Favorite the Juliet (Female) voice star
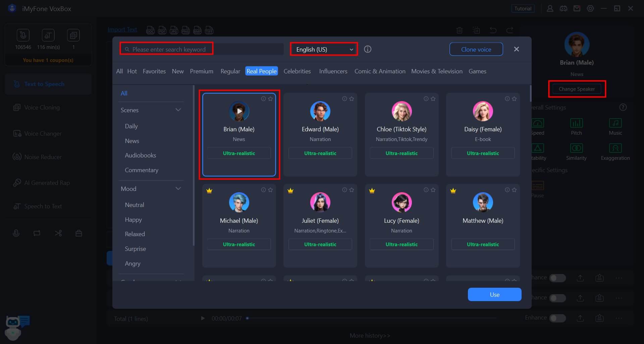Screen dimensions: 644x344 coord(352,190)
